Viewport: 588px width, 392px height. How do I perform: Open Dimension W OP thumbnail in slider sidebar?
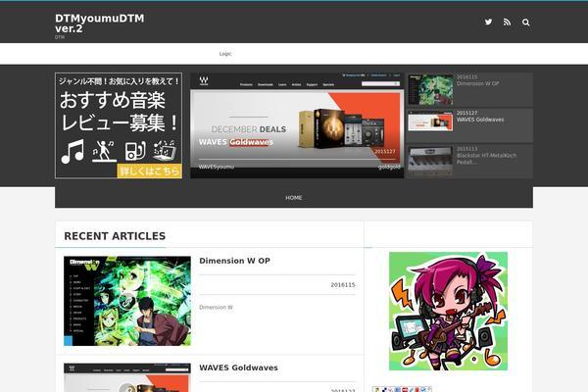(430, 89)
